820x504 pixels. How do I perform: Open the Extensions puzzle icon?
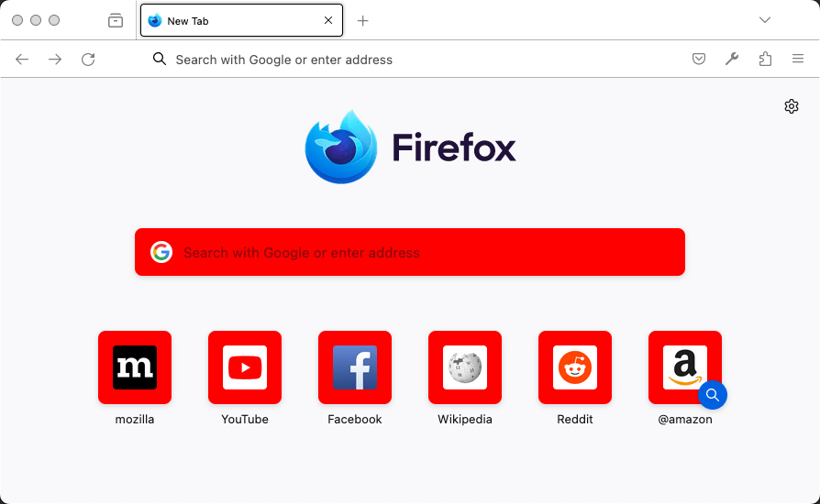pos(765,60)
